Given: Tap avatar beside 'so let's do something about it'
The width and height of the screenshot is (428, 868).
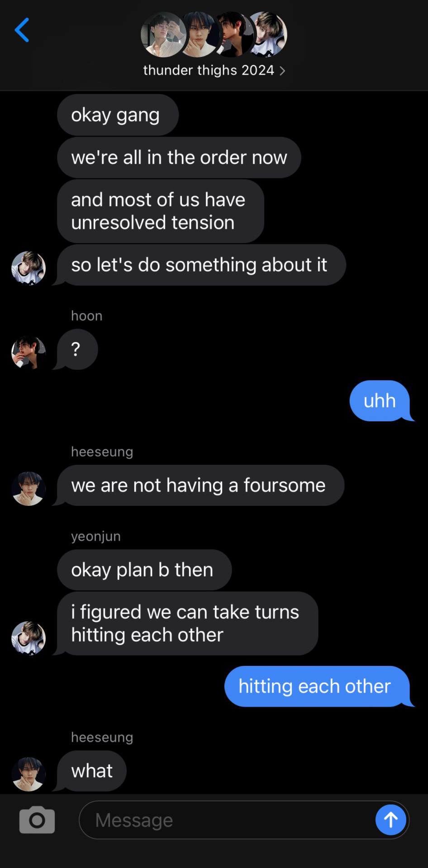Looking at the screenshot, I should (29, 268).
